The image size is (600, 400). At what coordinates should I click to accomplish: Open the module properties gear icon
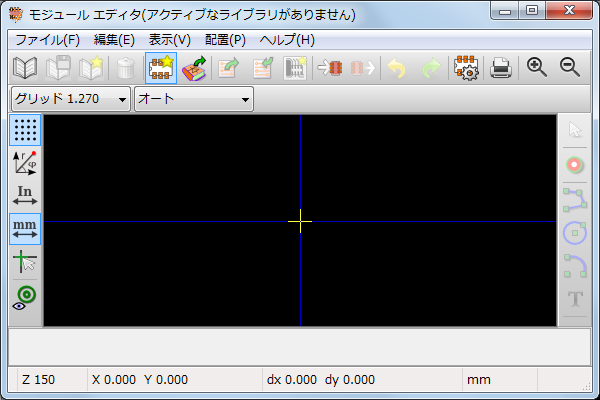point(465,68)
